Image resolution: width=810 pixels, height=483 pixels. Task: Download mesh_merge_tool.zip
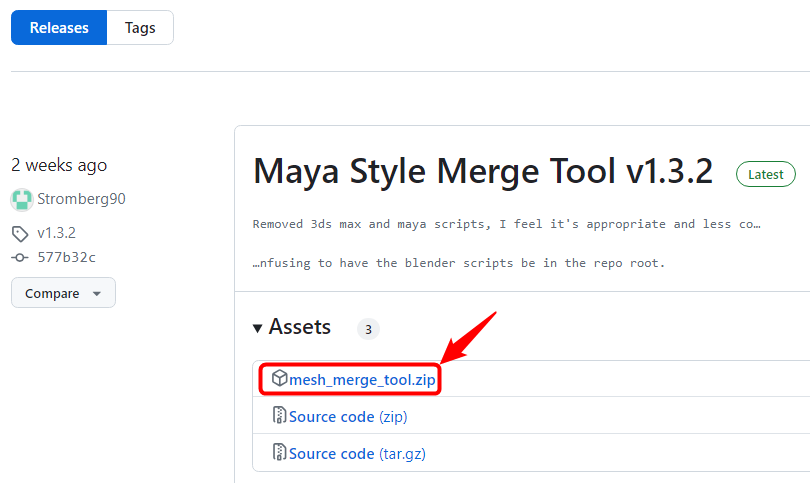coord(362,380)
